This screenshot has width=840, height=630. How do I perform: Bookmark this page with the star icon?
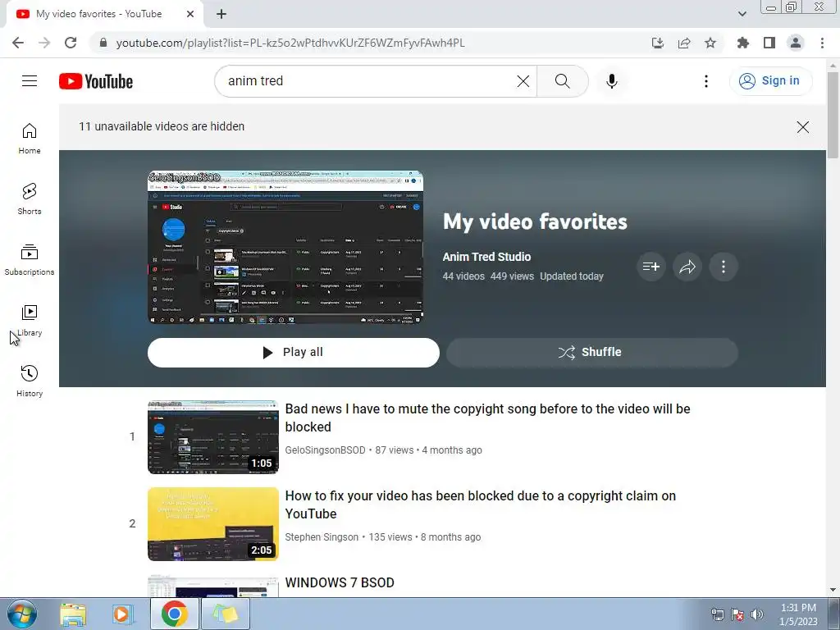(710, 43)
